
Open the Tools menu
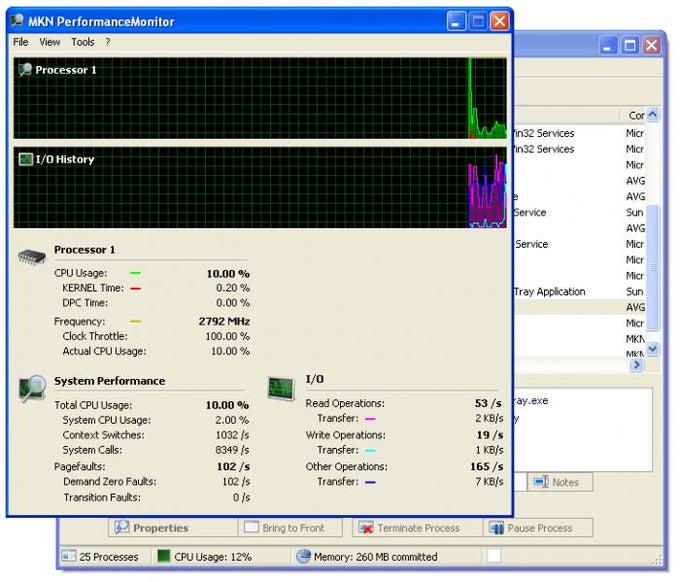click(83, 42)
